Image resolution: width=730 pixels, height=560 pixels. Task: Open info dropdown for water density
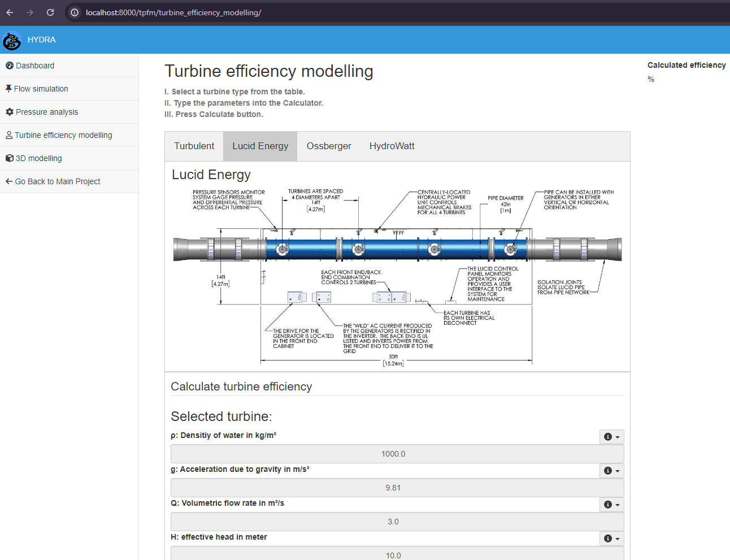612,437
